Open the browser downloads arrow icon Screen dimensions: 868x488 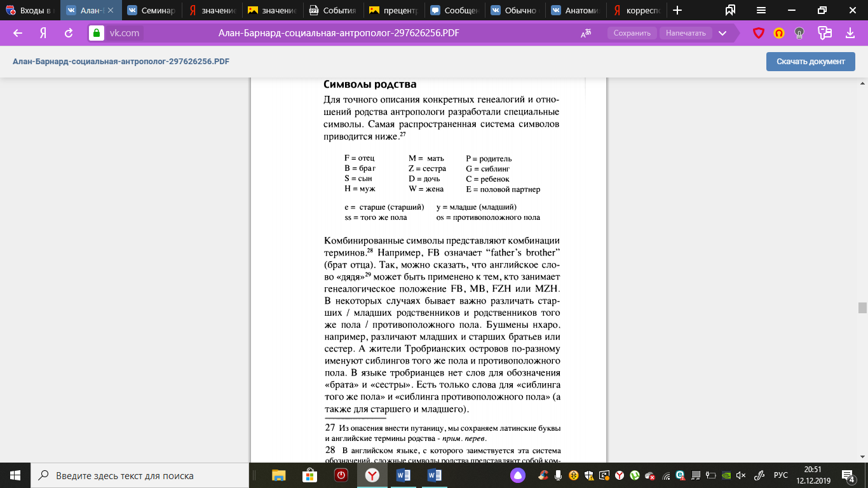(x=850, y=33)
